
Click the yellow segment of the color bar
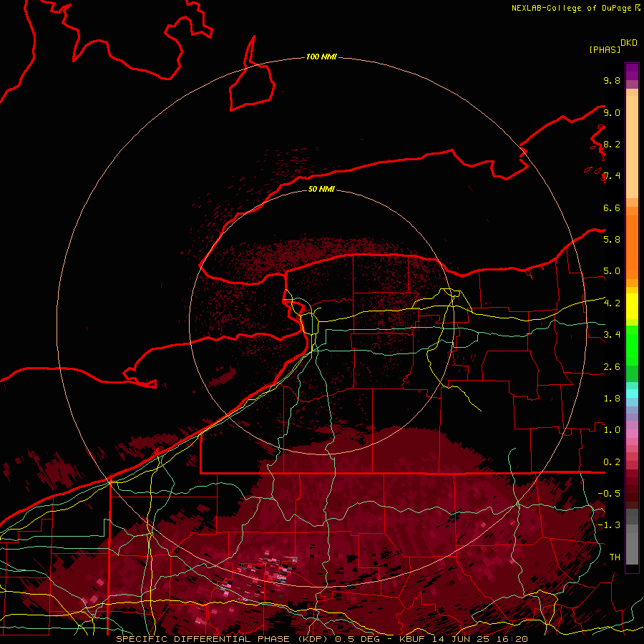coord(632,306)
